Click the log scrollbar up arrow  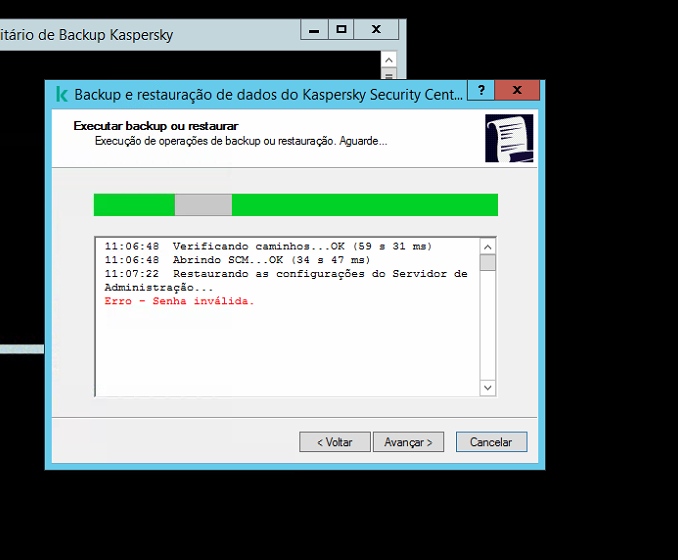click(488, 247)
